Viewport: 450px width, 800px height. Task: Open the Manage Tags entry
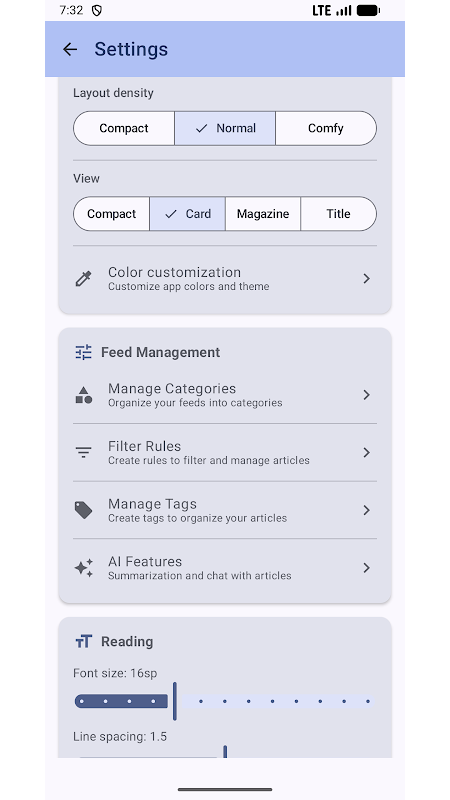(x=225, y=510)
